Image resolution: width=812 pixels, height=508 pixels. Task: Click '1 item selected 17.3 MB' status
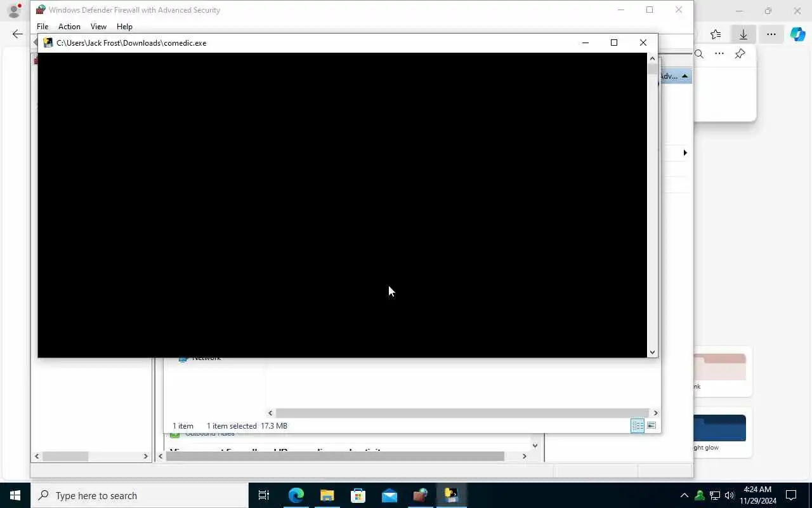(247, 426)
